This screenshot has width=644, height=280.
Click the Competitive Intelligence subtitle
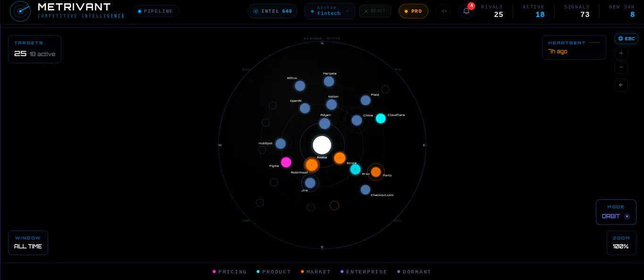point(81,16)
